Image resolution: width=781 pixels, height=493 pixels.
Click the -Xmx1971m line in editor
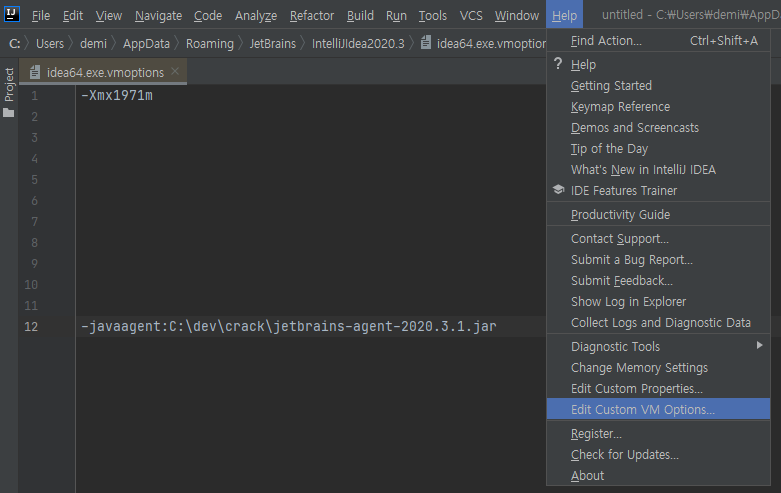(x=117, y=95)
